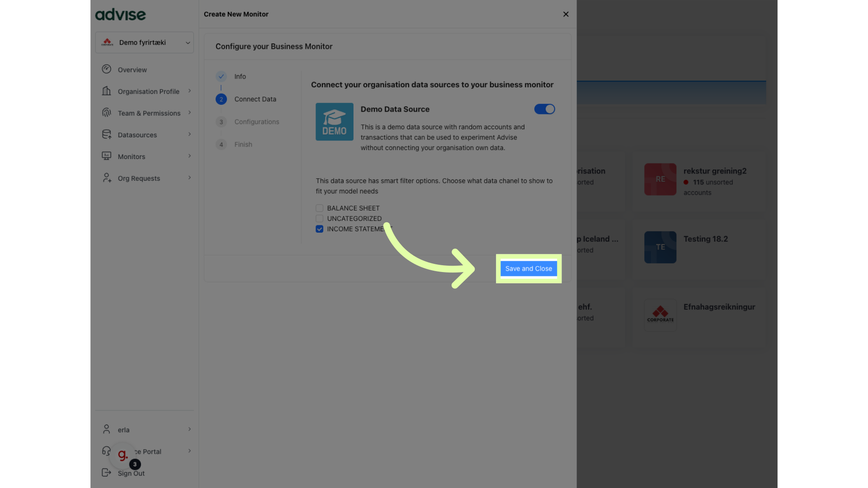Select the Configurations wizard step

point(256,122)
